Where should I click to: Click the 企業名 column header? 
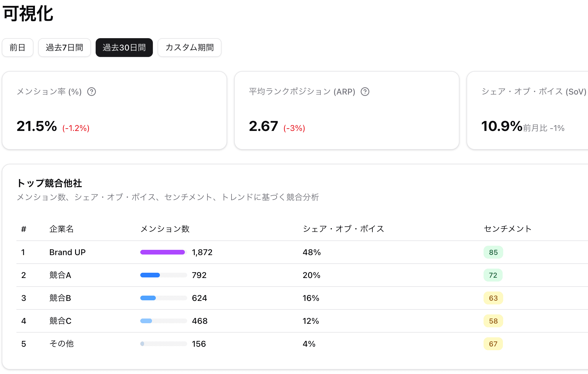(61, 229)
